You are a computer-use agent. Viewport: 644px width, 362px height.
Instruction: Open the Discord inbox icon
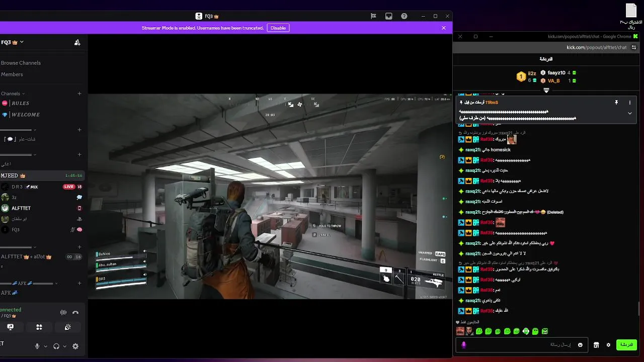(x=389, y=16)
